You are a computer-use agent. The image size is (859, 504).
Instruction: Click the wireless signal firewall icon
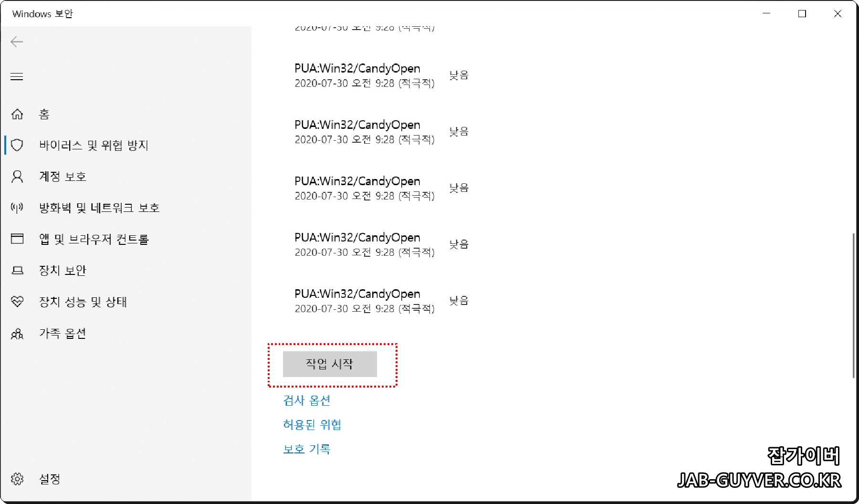point(17,208)
